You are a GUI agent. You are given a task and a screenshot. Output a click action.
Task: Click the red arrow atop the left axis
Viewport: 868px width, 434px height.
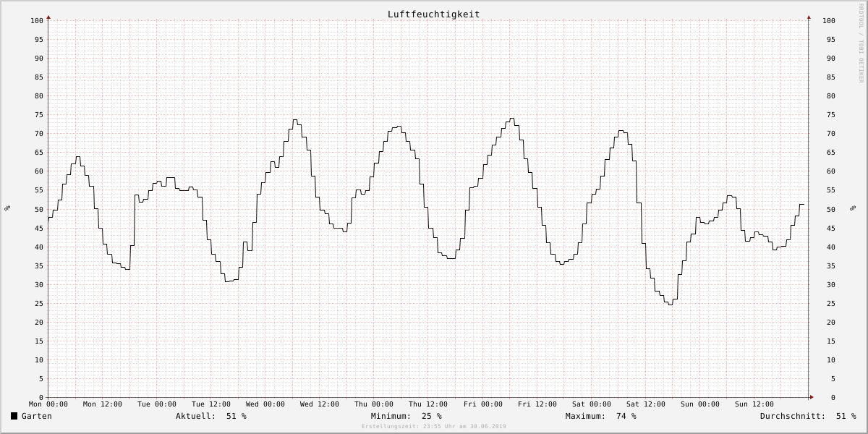[48, 17]
